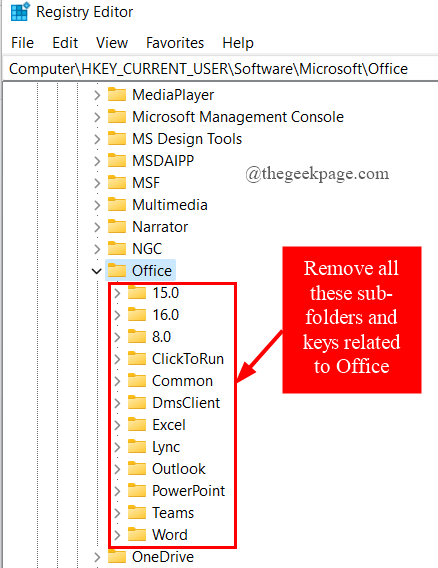Expand the Outlook subkey

(117, 469)
